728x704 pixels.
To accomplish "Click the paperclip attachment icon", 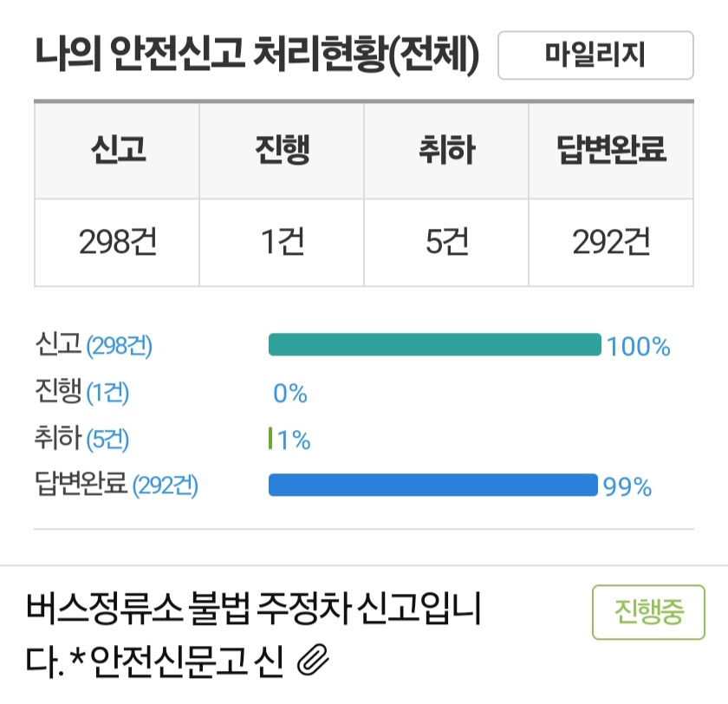I will point(313,660).
